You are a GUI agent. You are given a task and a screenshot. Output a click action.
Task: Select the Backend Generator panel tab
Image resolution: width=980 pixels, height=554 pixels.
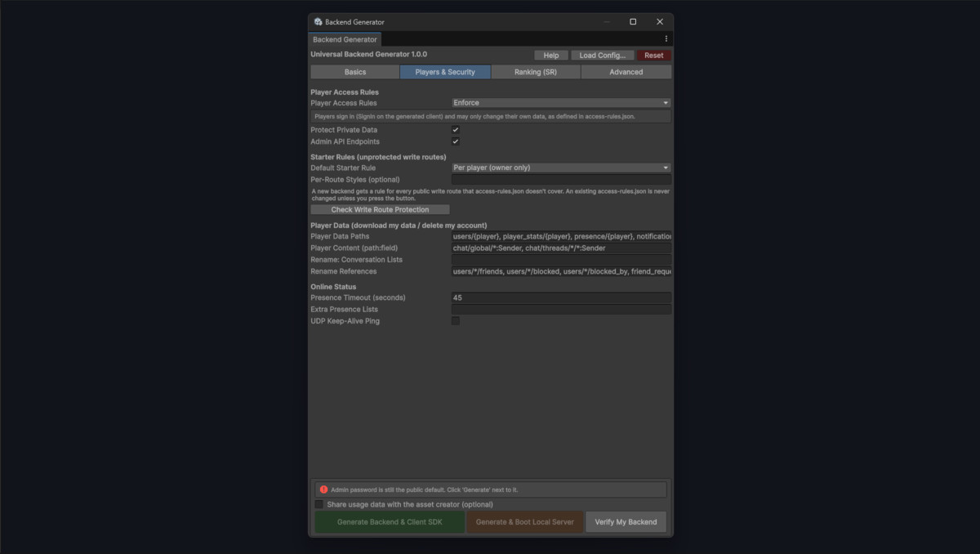click(x=345, y=39)
